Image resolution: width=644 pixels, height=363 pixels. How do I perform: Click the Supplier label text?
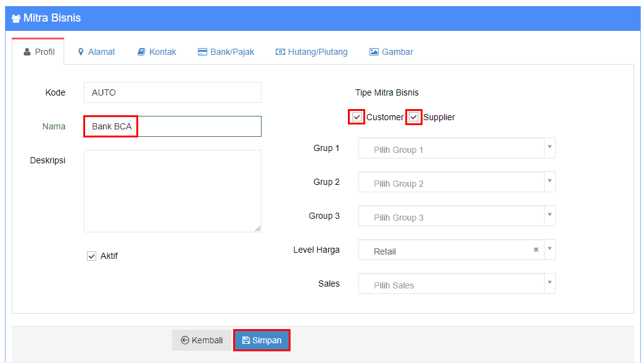[x=439, y=117]
